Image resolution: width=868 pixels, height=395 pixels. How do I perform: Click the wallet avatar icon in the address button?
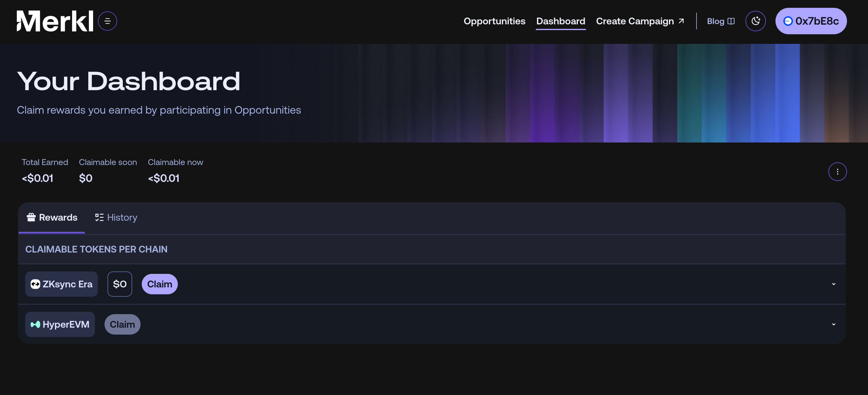pos(788,21)
